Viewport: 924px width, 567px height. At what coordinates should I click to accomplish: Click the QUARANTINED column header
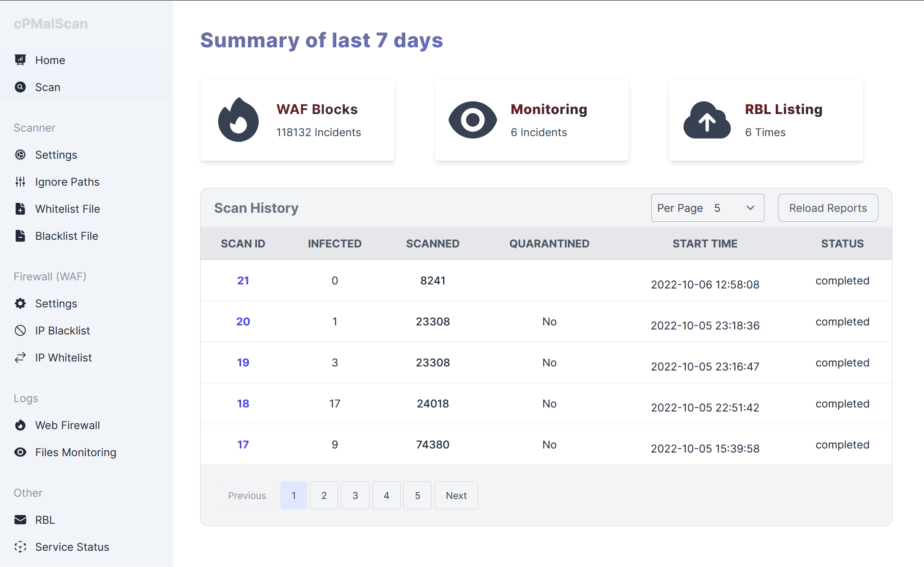click(549, 243)
